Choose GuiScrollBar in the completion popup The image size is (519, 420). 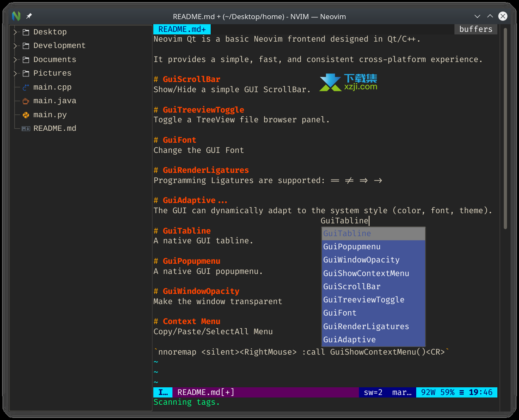click(x=374, y=287)
